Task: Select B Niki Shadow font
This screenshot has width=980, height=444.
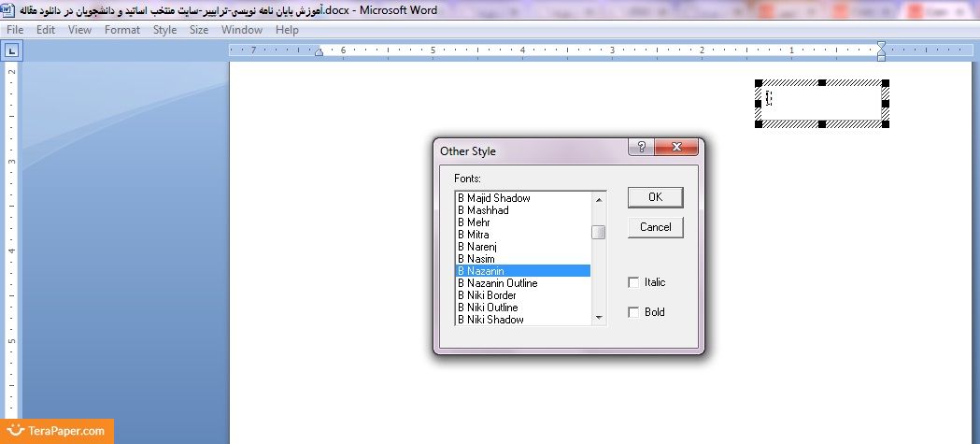Action: click(523, 320)
